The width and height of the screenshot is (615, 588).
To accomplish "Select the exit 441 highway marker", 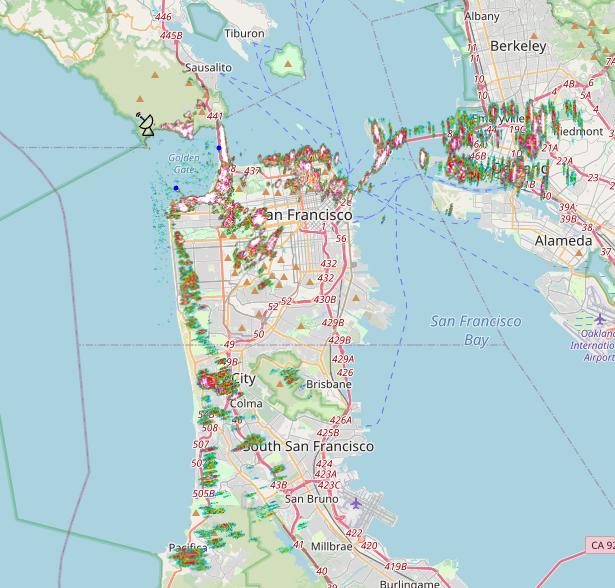I will point(214,117).
